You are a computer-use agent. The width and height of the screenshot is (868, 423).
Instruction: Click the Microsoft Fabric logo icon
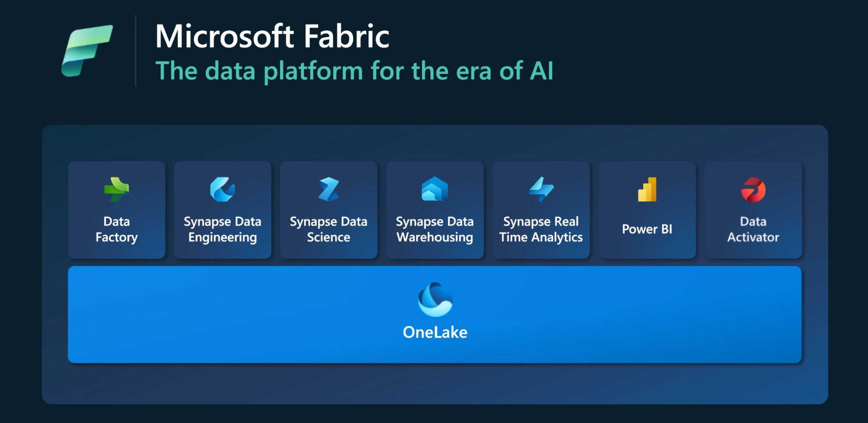pyautogui.click(x=87, y=51)
